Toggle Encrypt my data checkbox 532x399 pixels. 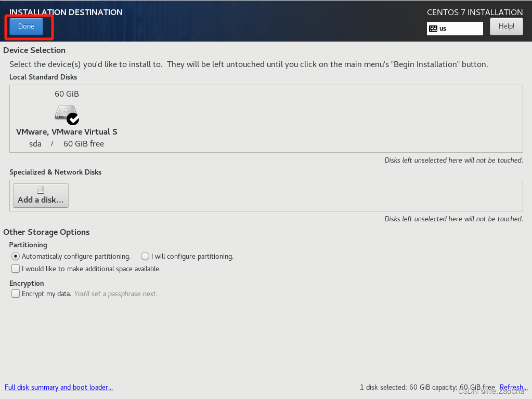point(16,294)
